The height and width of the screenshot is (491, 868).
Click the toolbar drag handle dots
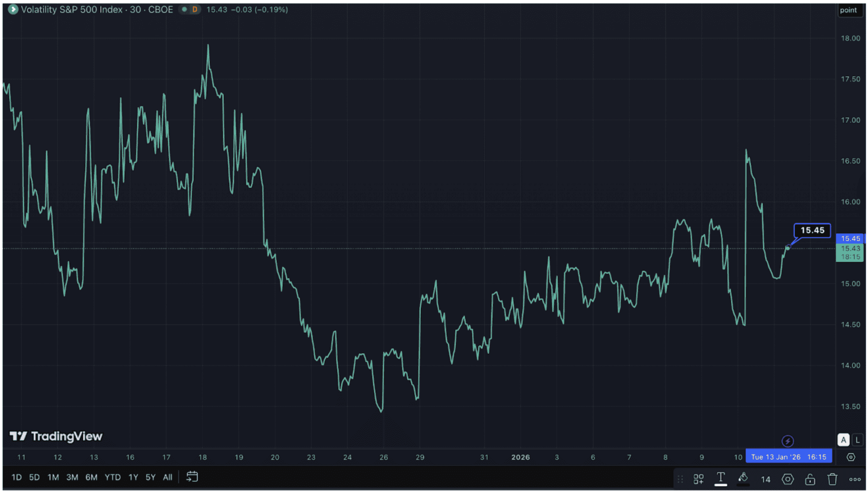[680, 479]
